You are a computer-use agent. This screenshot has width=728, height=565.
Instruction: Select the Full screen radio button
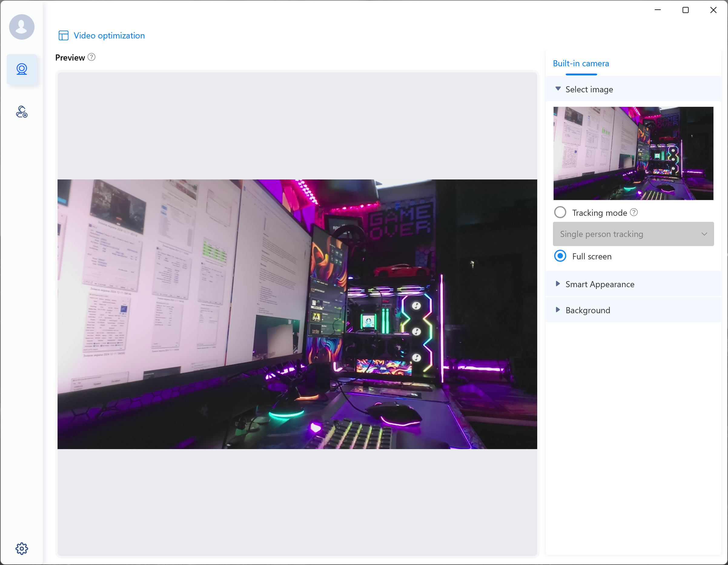coord(560,256)
